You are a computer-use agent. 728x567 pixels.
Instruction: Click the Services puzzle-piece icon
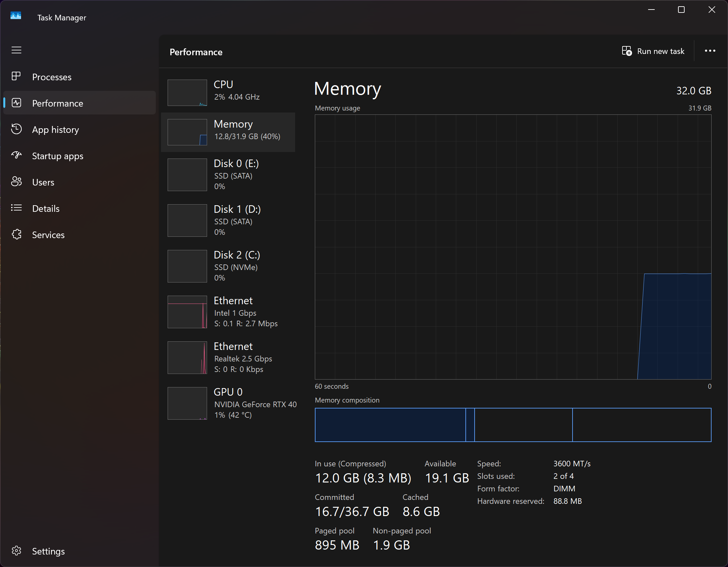tap(16, 234)
